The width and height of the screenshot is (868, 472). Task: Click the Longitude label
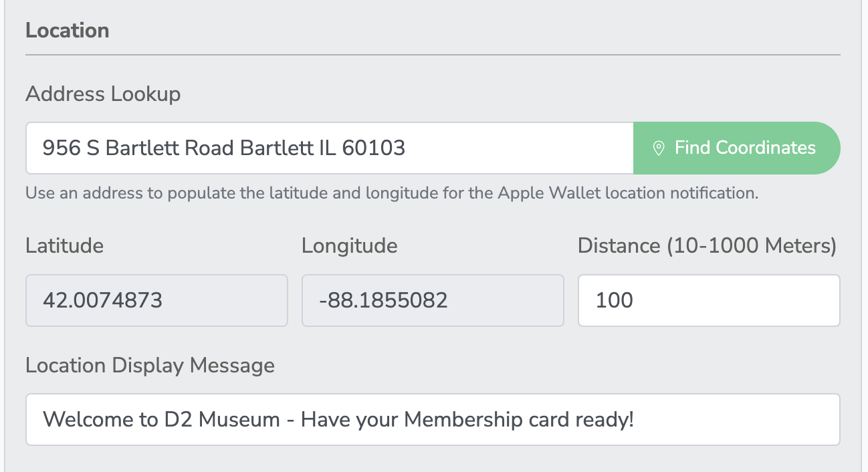[350, 246]
